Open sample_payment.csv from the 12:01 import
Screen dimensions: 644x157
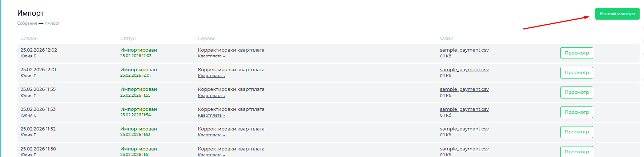464,70
